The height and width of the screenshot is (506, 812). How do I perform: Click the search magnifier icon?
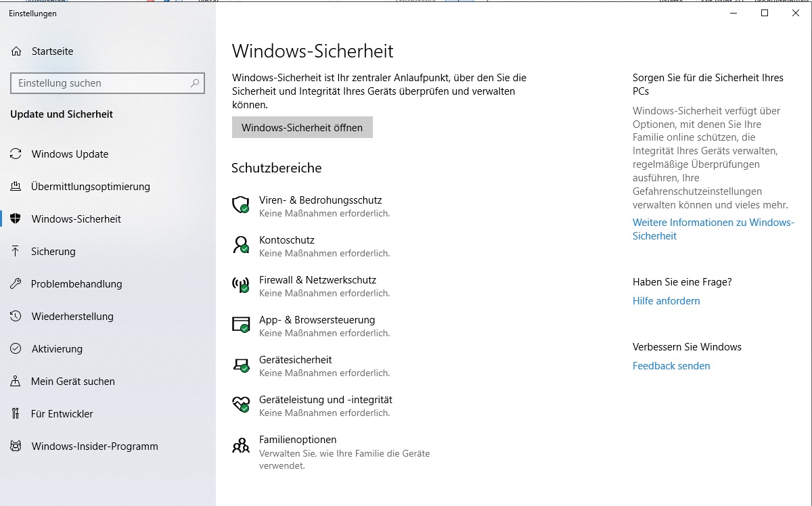click(195, 83)
